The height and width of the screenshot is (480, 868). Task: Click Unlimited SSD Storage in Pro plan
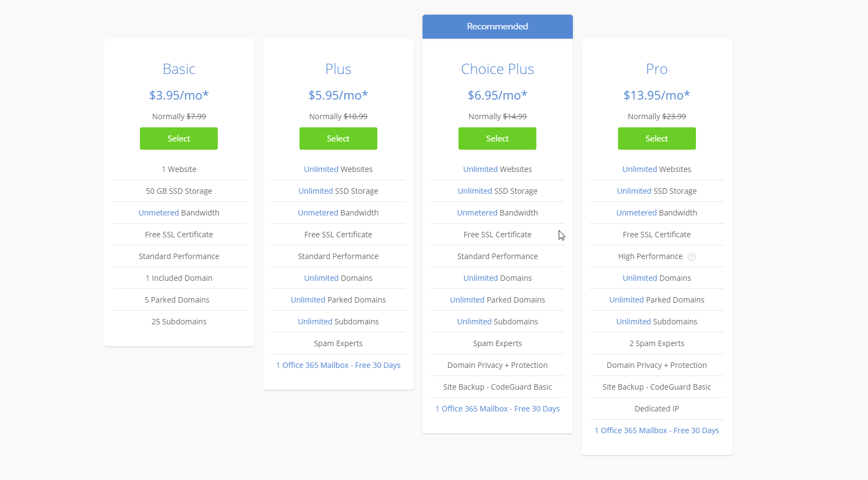click(x=657, y=191)
